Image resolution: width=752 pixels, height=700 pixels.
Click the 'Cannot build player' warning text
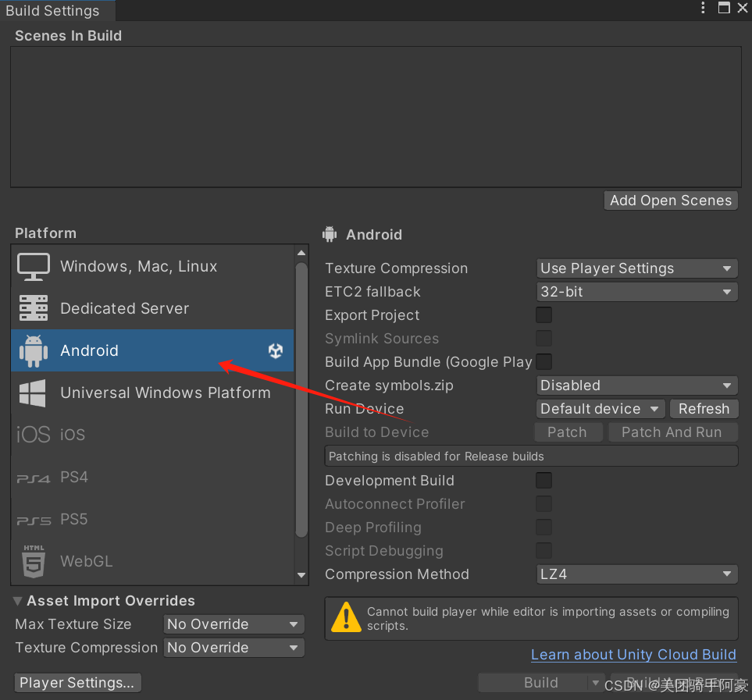point(547,619)
